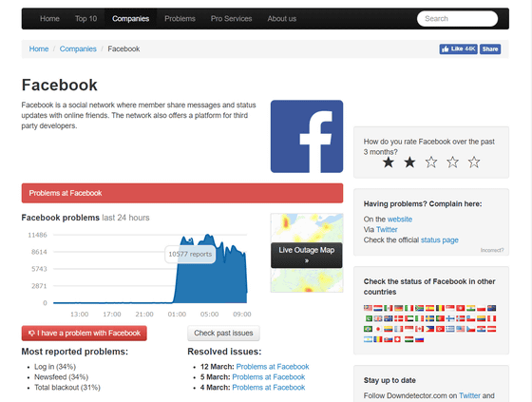The image size is (532, 402).
Task: Check Facebook status in the Netherlands flag
Action: tap(378, 308)
